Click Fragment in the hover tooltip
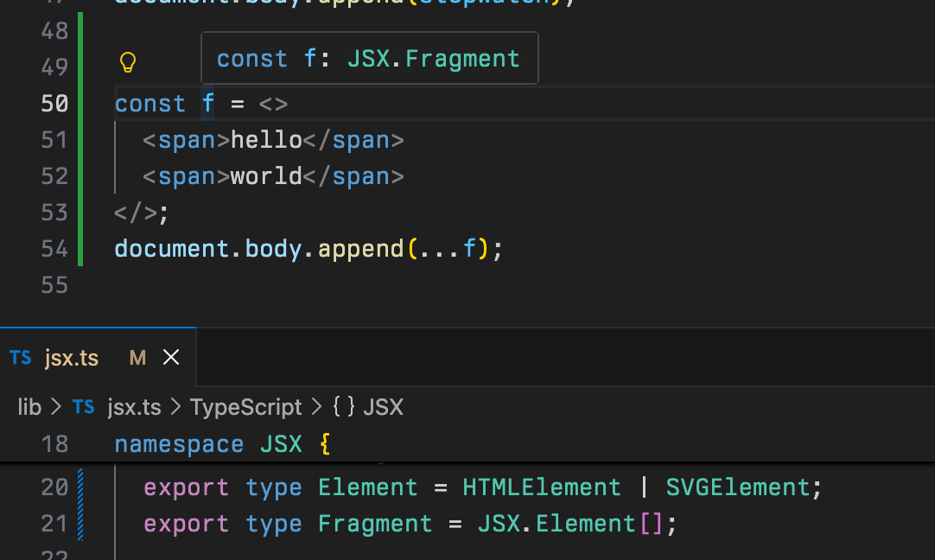This screenshot has height=560, width=935. [x=462, y=59]
